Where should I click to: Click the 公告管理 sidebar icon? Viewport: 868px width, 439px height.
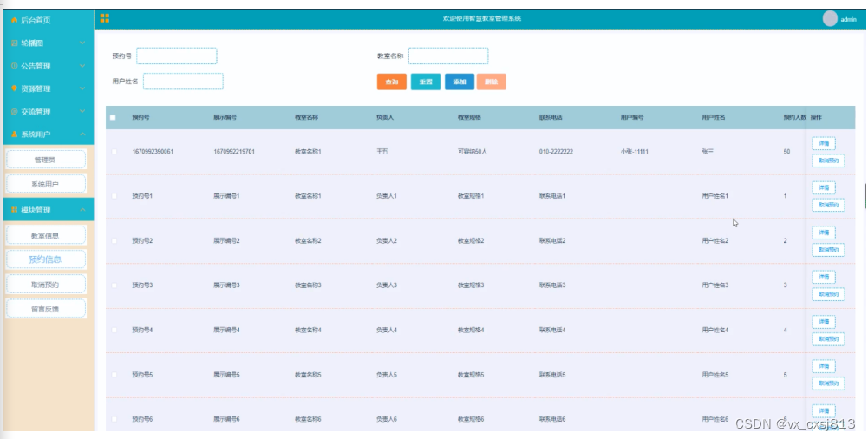(x=15, y=66)
